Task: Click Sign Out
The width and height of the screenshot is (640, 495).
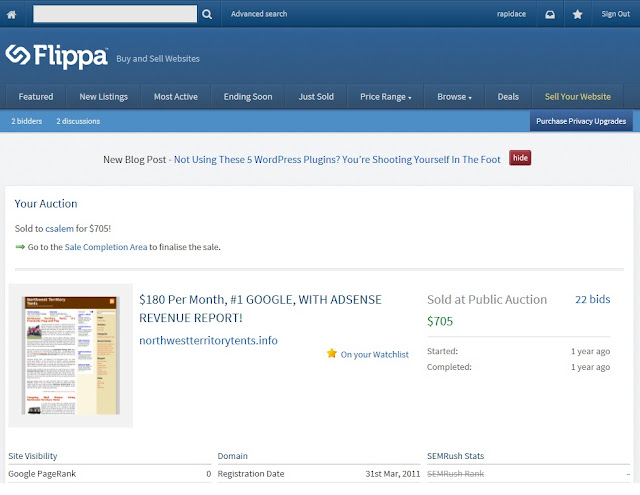Action: coord(616,14)
